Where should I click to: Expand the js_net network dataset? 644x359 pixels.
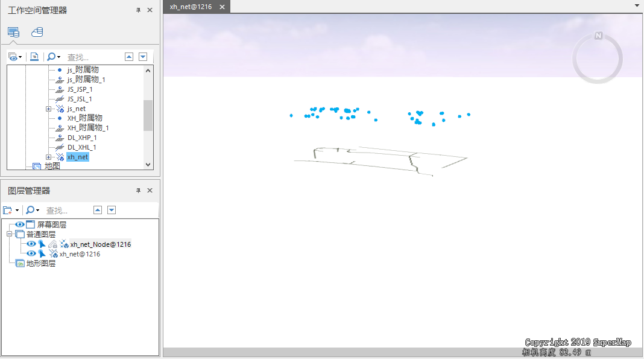click(48, 109)
